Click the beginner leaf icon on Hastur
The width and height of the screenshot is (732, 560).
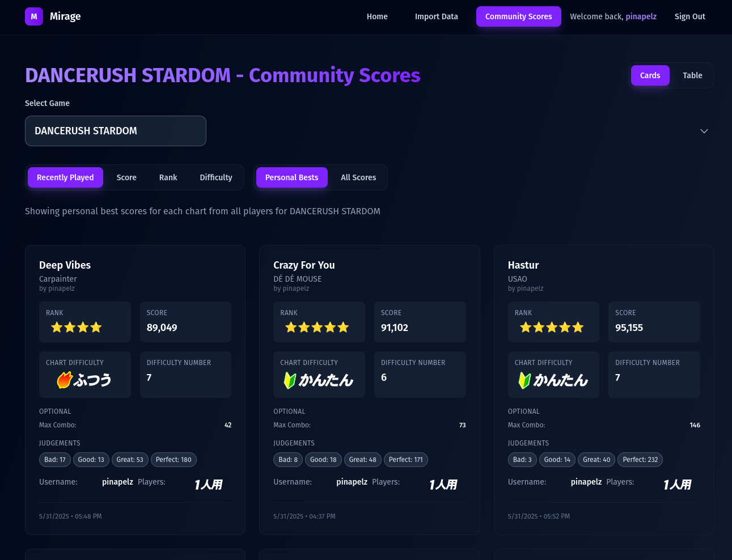pos(524,380)
